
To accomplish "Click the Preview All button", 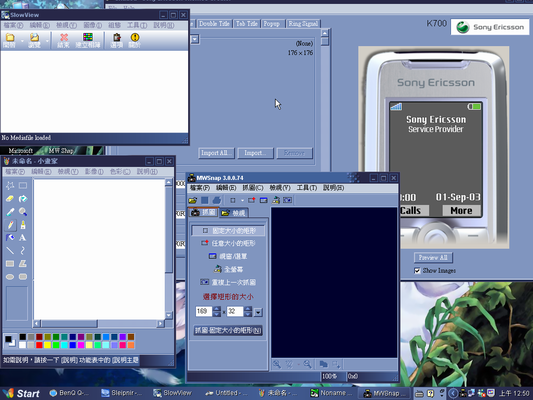I will click(x=433, y=258).
